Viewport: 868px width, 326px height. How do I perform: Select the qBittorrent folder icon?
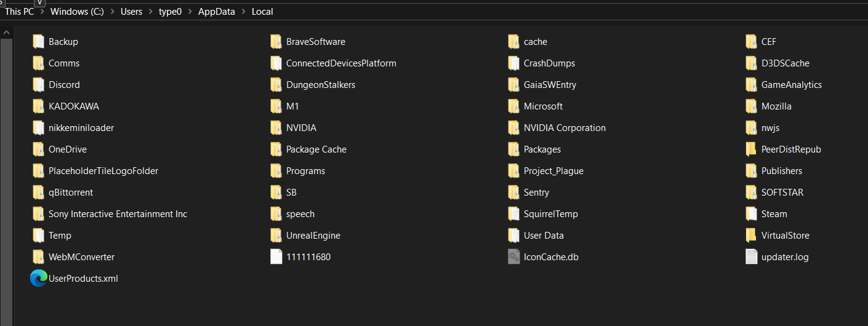[x=38, y=193]
